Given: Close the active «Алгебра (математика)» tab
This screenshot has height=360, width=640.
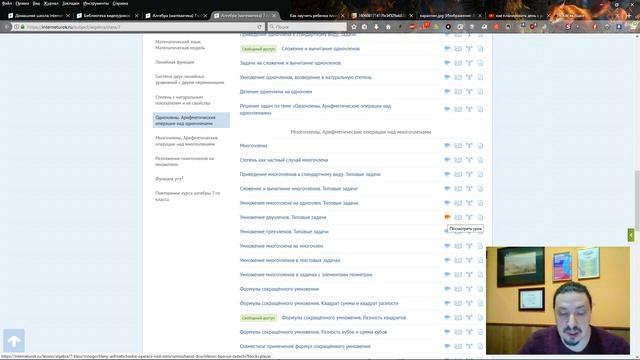Looking at the screenshot, I should point(274,16).
